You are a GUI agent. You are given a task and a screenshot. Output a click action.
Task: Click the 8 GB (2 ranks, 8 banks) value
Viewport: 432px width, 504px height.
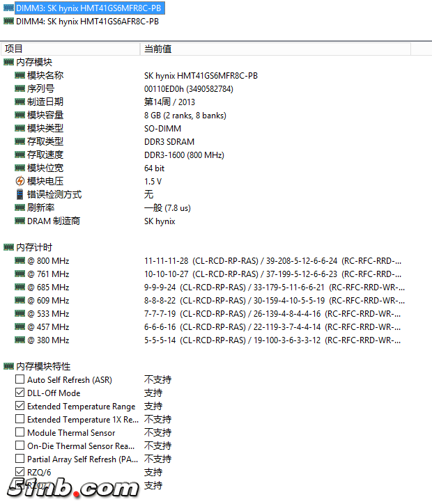185,116
